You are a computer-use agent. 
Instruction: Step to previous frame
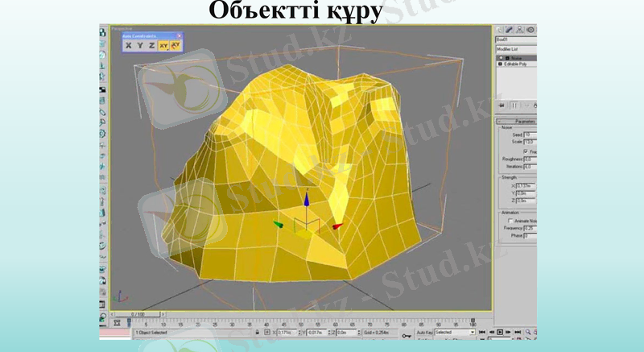point(491,332)
